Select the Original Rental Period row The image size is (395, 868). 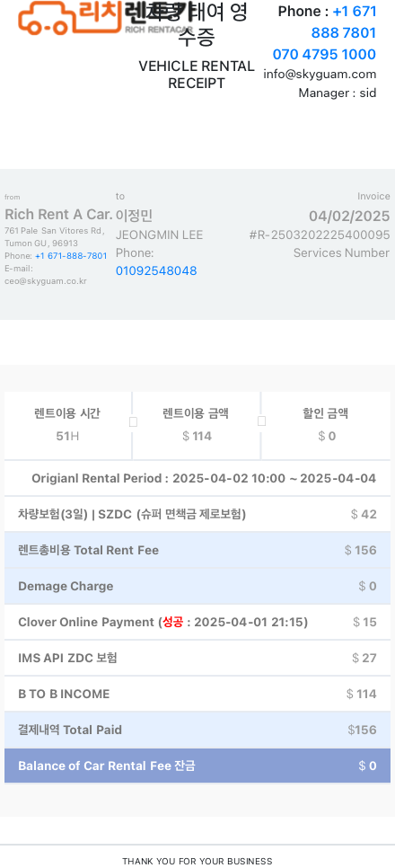click(197, 478)
